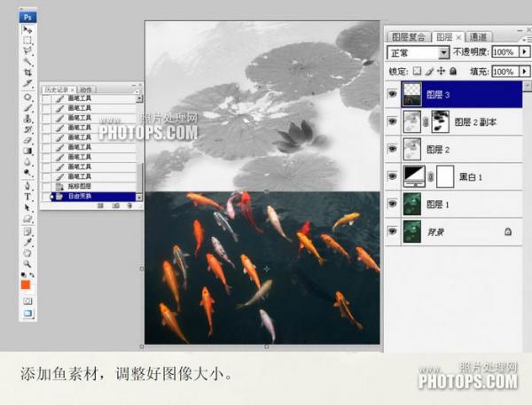Image resolution: width=532 pixels, height=405 pixels.
Task: Select the Crop tool
Action: (27, 72)
